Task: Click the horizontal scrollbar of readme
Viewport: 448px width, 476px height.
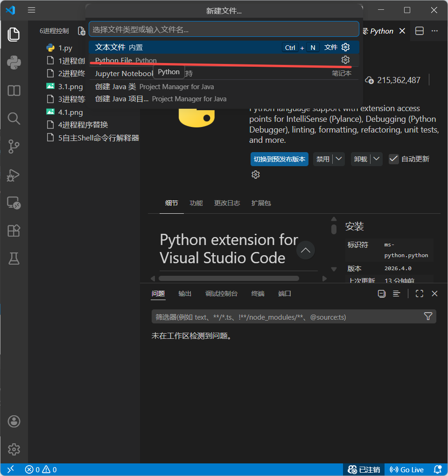Action: click(x=229, y=279)
